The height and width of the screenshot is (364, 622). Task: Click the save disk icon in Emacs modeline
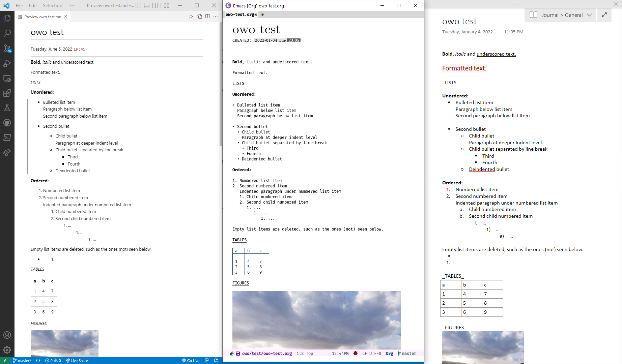point(238,354)
